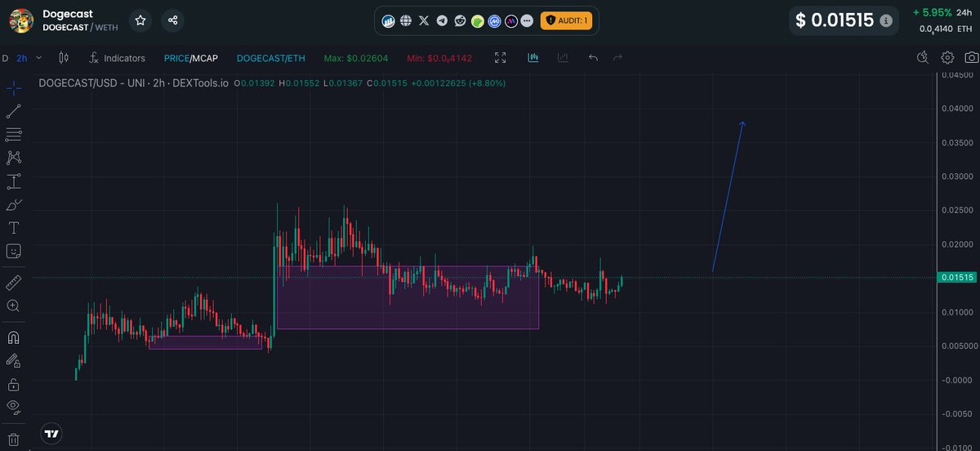Select the zoom in magnifier tool

coord(13,306)
